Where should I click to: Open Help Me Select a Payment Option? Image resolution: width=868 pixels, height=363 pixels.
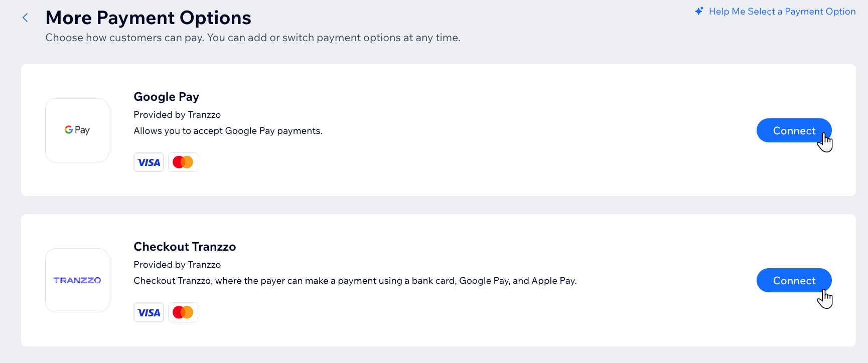click(x=782, y=11)
